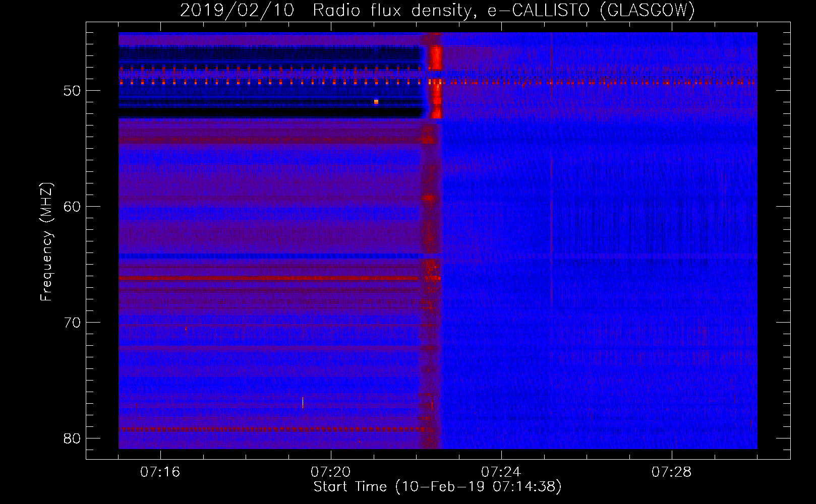Click the plot title '2019/02/10 Radio flux density, e-CALLISTO (GLASGOW)'
This screenshot has height=504, width=816.
coord(437,11)
